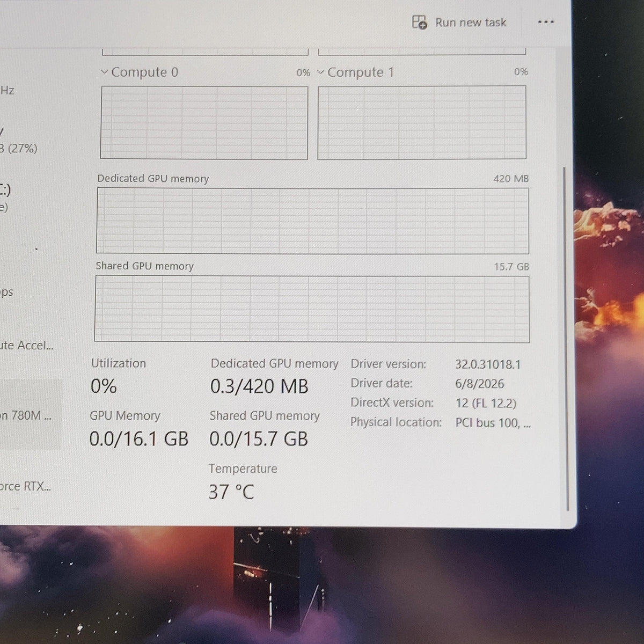Open the Compute 1 engine dropdown chevron
644x644 pixels.
pos(321,72)
